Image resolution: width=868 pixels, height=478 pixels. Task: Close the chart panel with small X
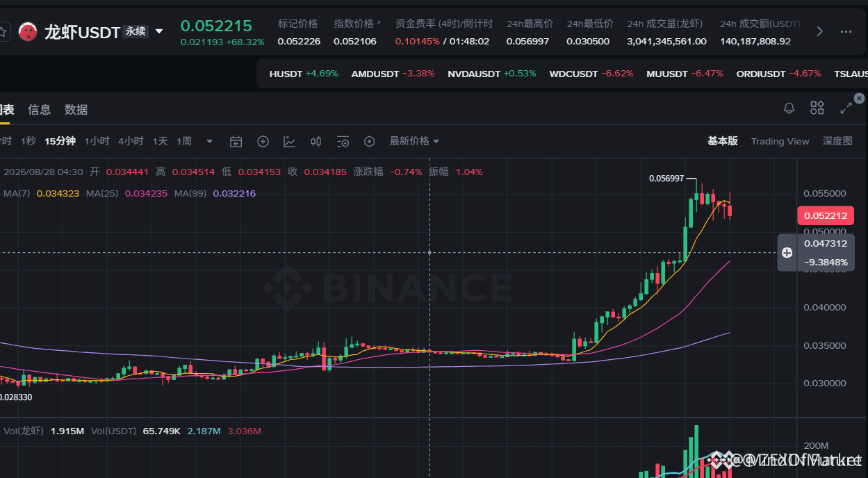point(860,99)
